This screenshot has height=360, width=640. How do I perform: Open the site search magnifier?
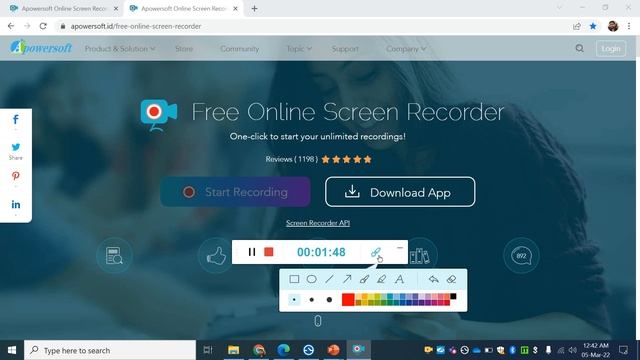tap(580, 49)
